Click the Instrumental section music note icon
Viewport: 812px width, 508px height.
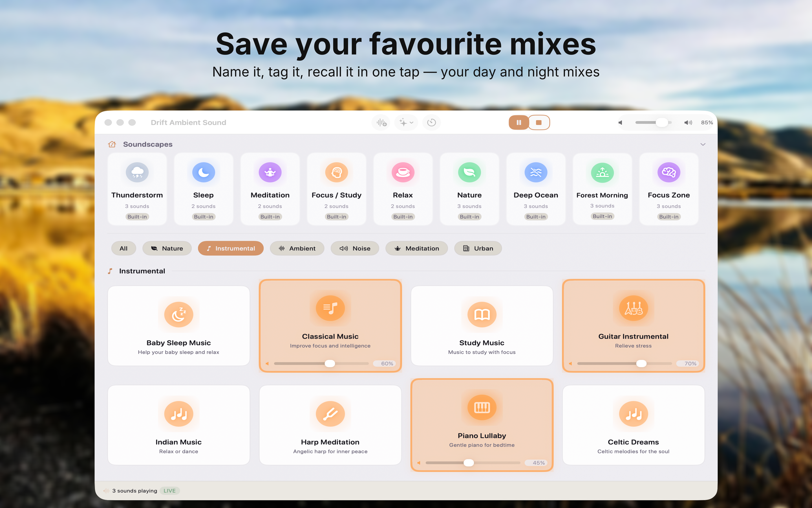click(110, 271)
